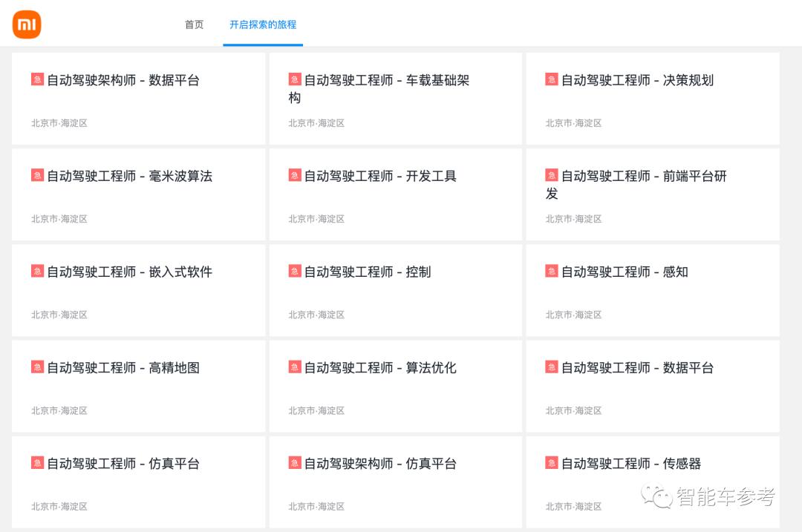Viewport: 802px width, 532px height.
Task: Click 北京市·海淀区 under 工程师 仿真平台 card
Action: pyautogui.click(x=59, y=507)
